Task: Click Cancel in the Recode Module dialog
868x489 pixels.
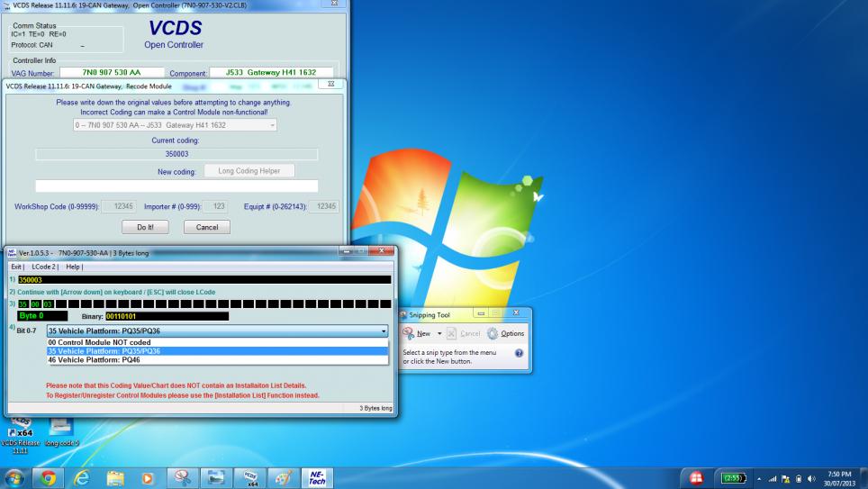Action: [206, 227]
